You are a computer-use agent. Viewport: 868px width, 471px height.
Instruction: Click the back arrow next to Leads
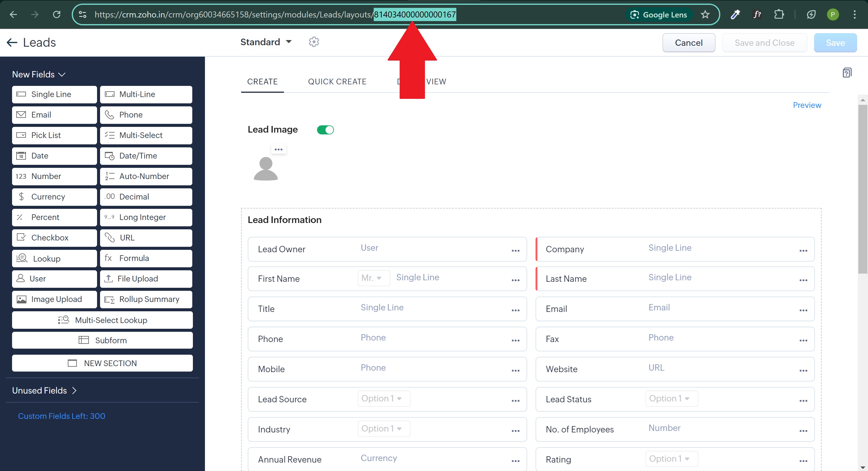click(12, 42)
